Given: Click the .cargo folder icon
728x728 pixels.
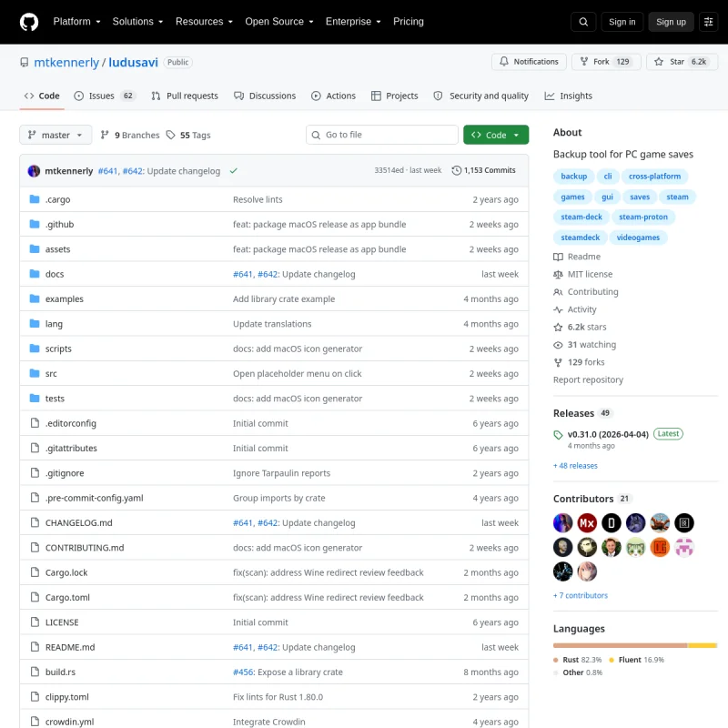Looking at the screenshot, I should click(x=35, y=199).
